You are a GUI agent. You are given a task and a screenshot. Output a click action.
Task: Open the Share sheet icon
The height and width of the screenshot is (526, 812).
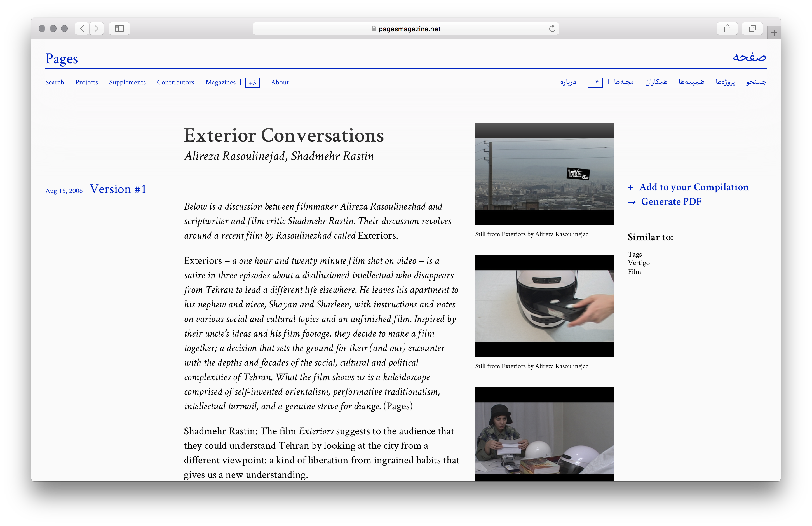727,29
